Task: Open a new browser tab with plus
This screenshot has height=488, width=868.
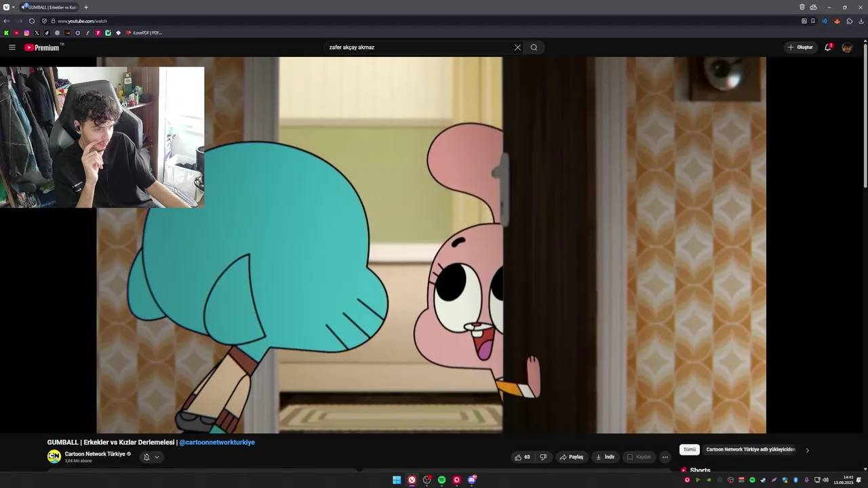Action: click(x=86, y=7)
